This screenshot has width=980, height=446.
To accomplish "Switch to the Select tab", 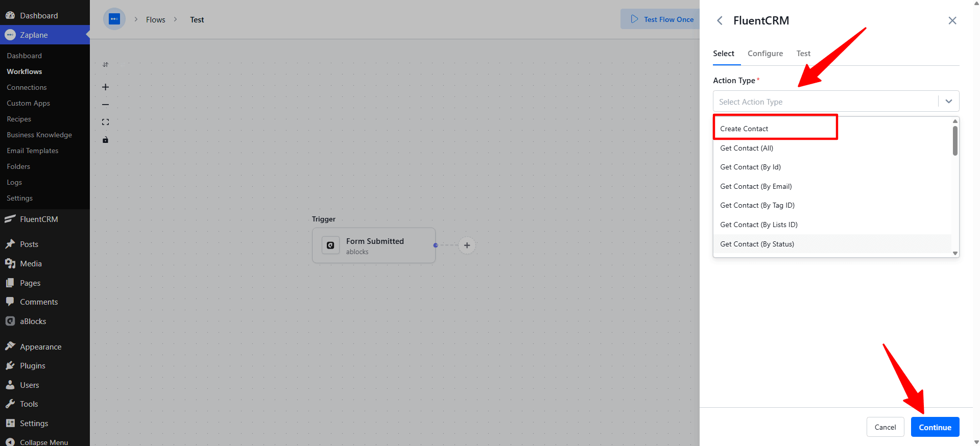I will click(x=724, y=54).
